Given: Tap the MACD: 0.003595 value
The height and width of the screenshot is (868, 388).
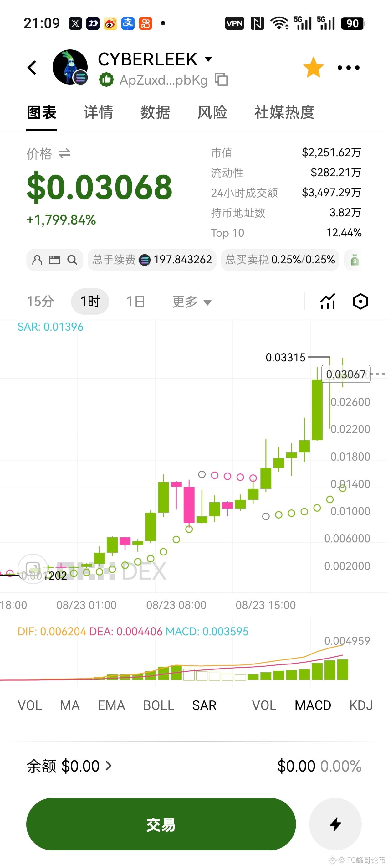Looking at the screenshot, I should coord(207,632).
